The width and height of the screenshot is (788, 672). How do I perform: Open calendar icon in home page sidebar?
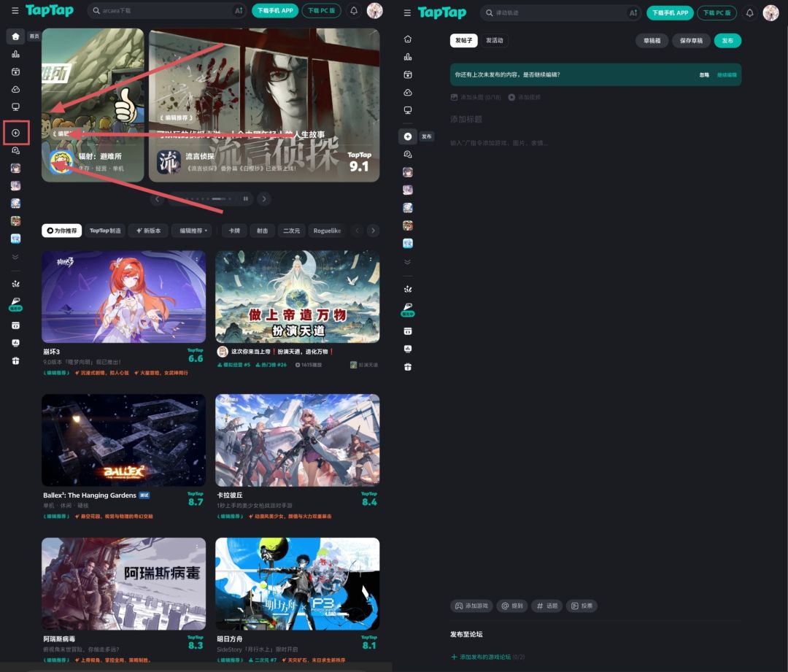coord(15,72)
